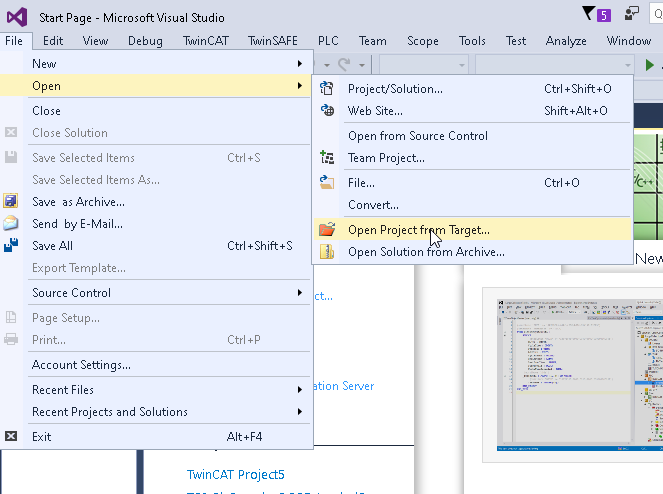Image resolution: width=663 pixels, height=494 pixels.
Task: Click the feedback icon in title bar
Action: [631, 14]
